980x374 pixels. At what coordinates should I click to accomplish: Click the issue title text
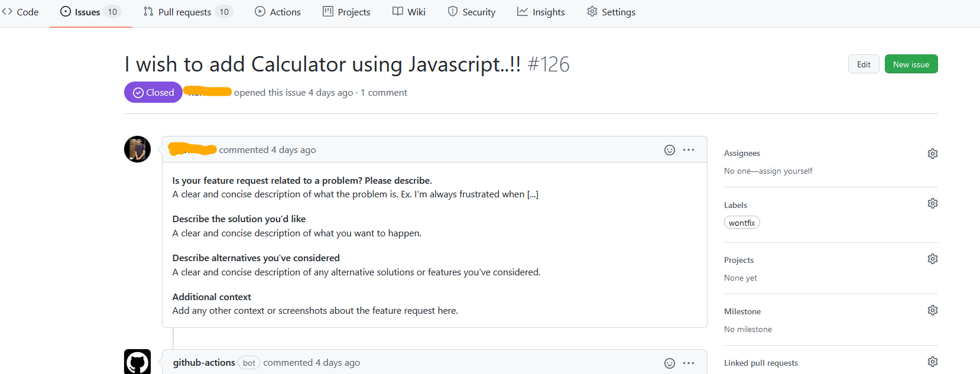pyautogui.click(x=323, y=64)
